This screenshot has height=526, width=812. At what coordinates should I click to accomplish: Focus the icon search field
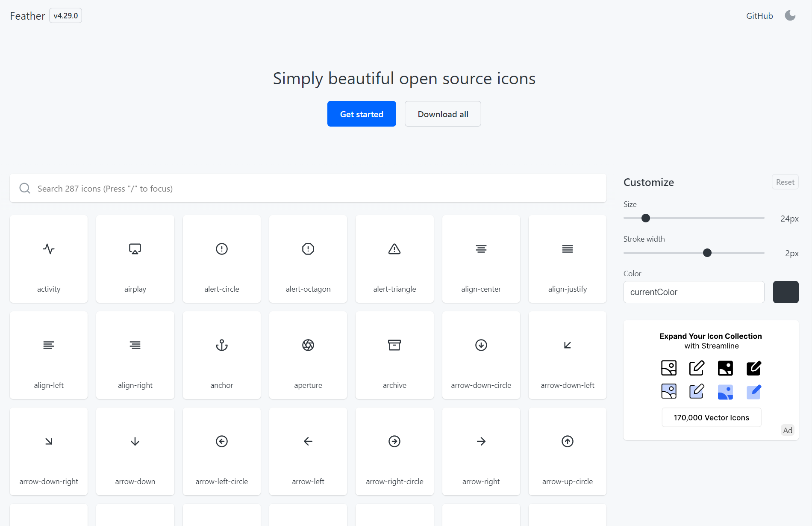click(308, 188)
